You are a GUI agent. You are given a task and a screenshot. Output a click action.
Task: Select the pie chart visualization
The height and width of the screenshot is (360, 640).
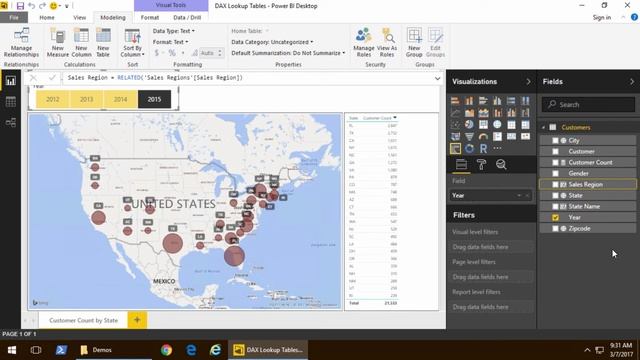469,124
